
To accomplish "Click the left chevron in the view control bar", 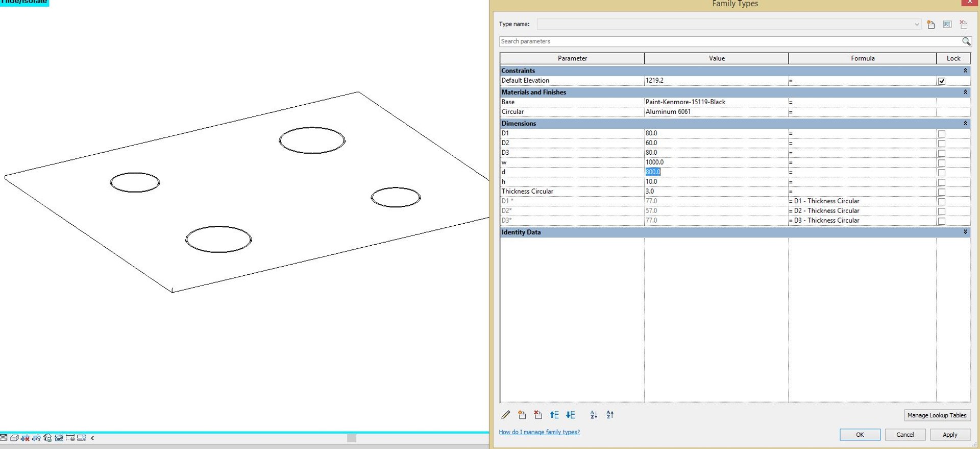I will click(x=92, y=438).
